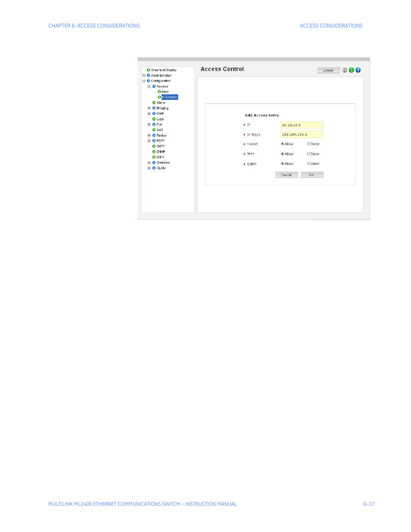
Task: Click the IP Mask input field
Action: click(x=301, y=135)
